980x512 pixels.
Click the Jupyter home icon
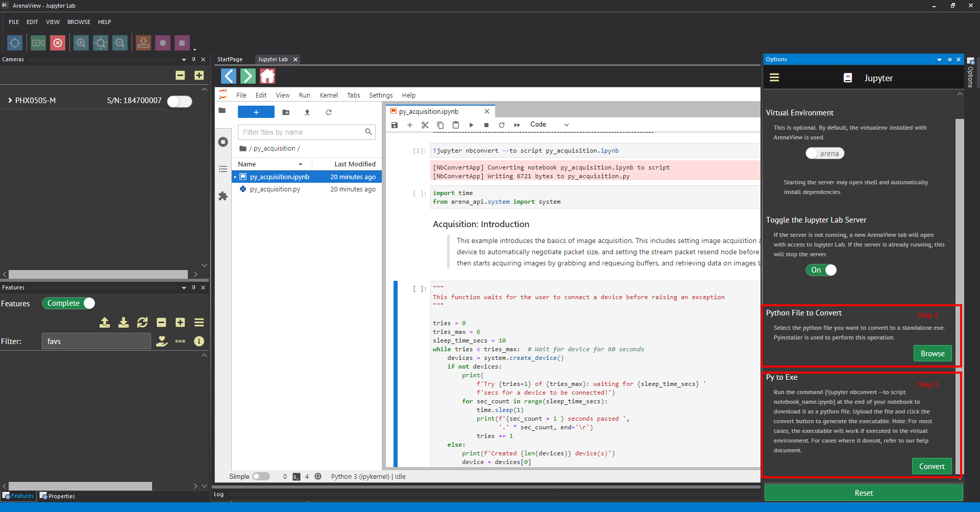[267, 77]
